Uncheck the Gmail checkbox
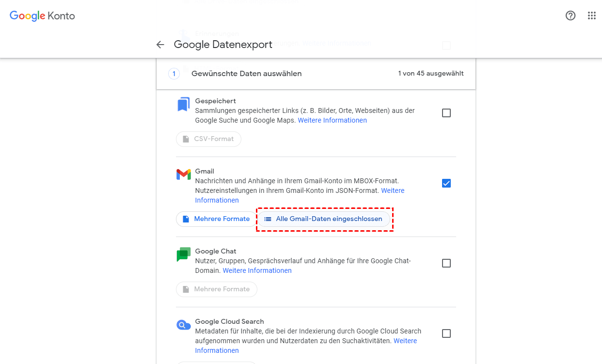Viewport: 602px width, 364px height. click(x=446, y=183)
